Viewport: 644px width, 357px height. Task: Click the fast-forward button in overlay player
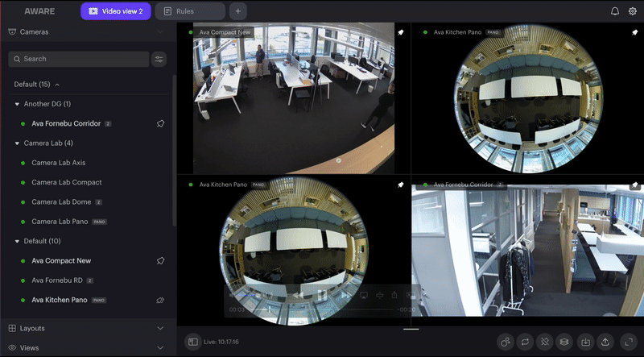pyautogui.click(x=345, y=295)
